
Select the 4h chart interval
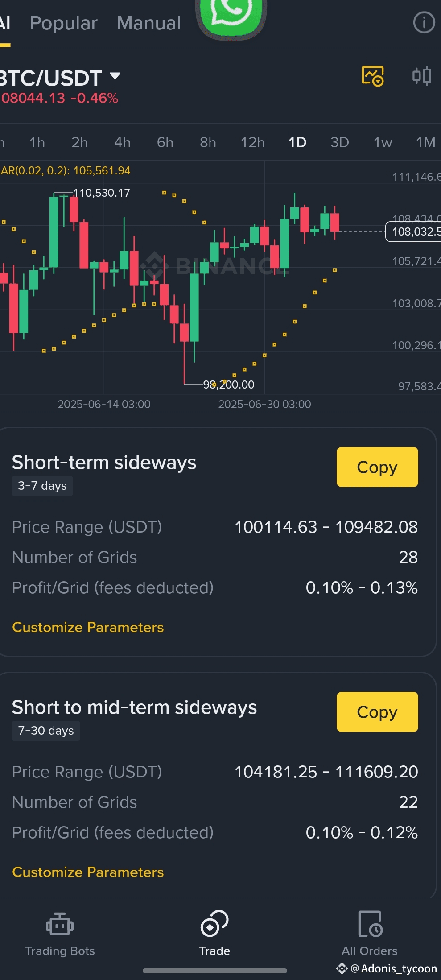[x=122, y=142]
